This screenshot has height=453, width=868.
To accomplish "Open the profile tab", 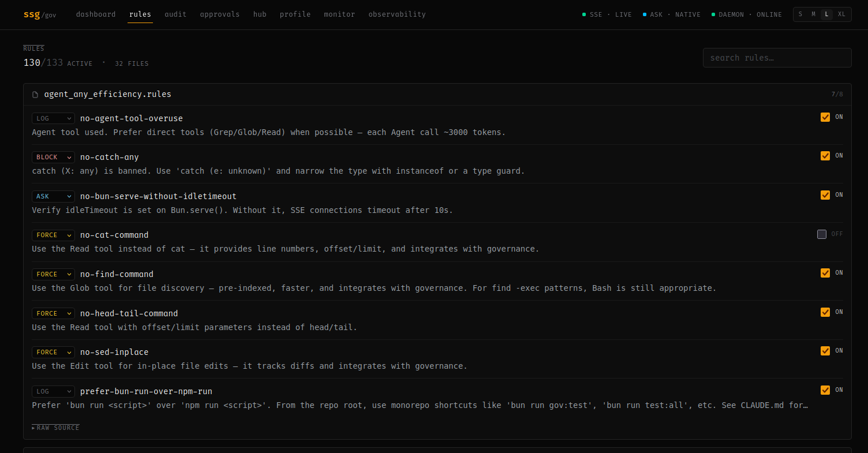I will click(x=295, y=14).
